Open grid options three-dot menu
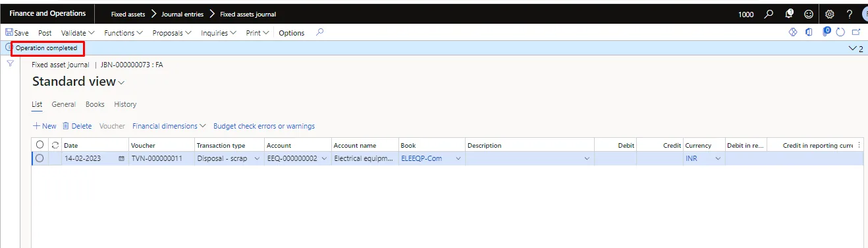 [x=858, y=145]
